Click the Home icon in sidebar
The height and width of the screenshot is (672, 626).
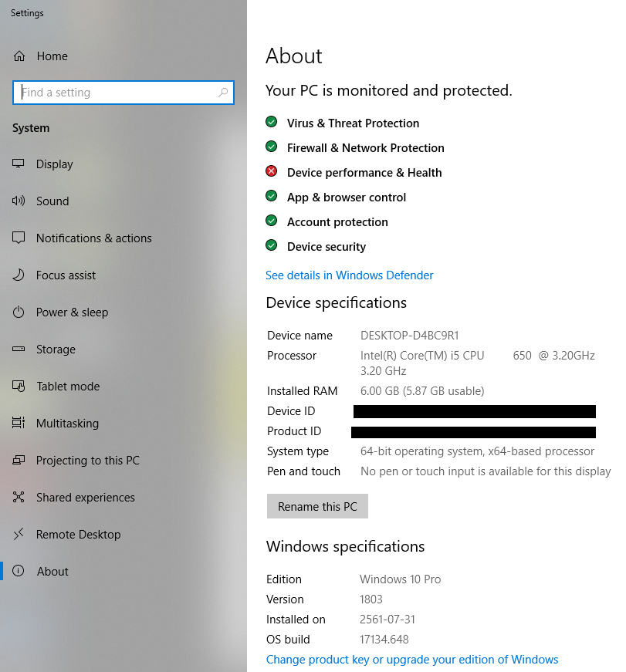[x=19, y=56]
